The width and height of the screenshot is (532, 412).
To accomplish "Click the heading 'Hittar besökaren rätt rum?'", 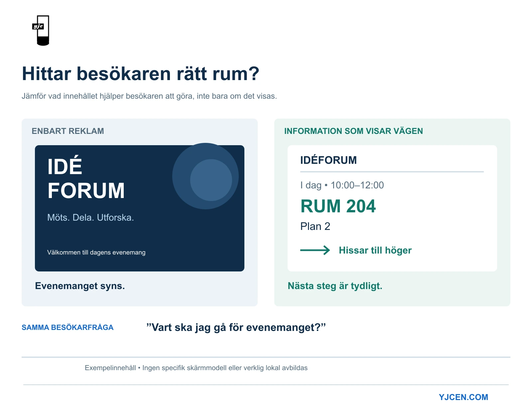I will coord(140,73).
